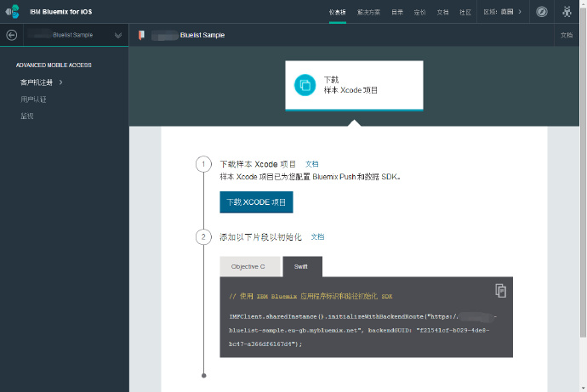The image size is (587, 392).
Task: Open the 社区 community menu item
Action: pos(465,13)
